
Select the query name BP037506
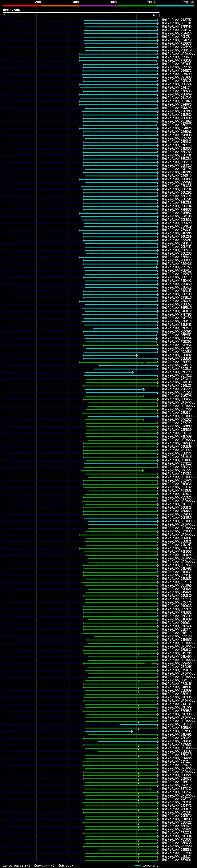11,10
